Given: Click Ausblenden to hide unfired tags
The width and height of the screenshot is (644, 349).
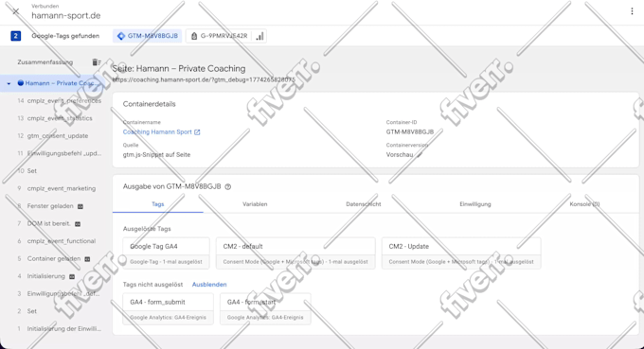Looking at the screenshot, I should [209, 285].
